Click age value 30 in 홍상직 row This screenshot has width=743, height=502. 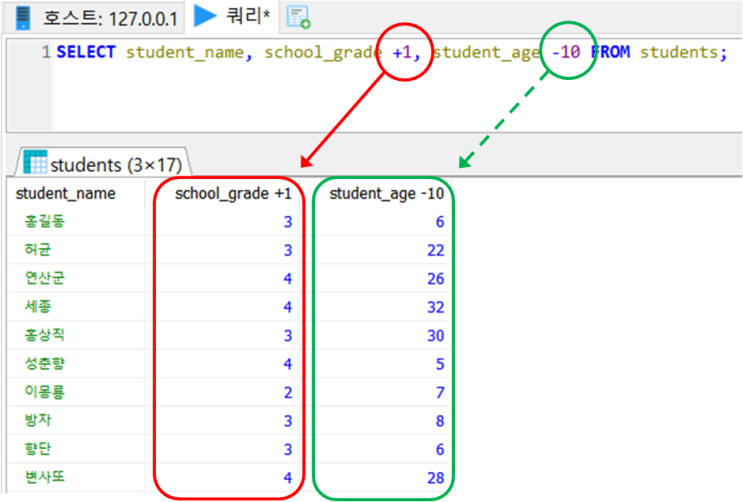point(435,336)
